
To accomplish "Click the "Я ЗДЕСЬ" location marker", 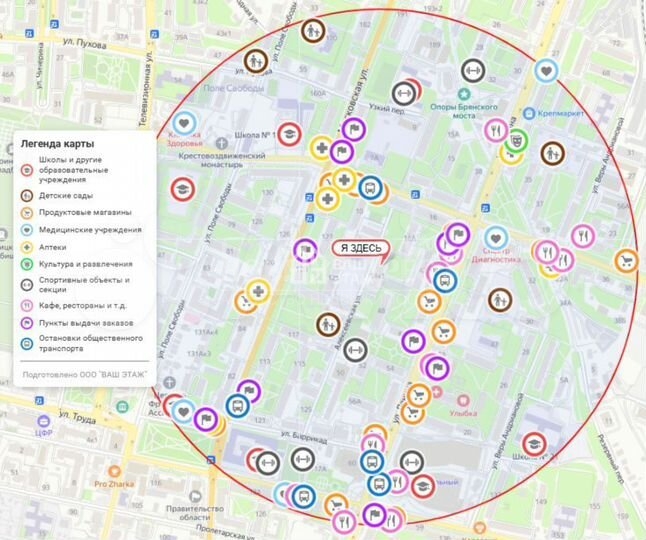I will [358, 249].
